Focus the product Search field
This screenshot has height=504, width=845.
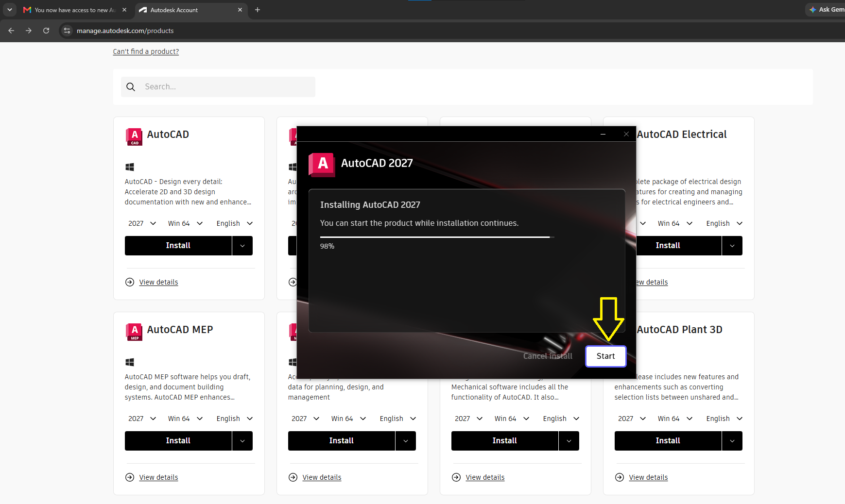(218, 87)
